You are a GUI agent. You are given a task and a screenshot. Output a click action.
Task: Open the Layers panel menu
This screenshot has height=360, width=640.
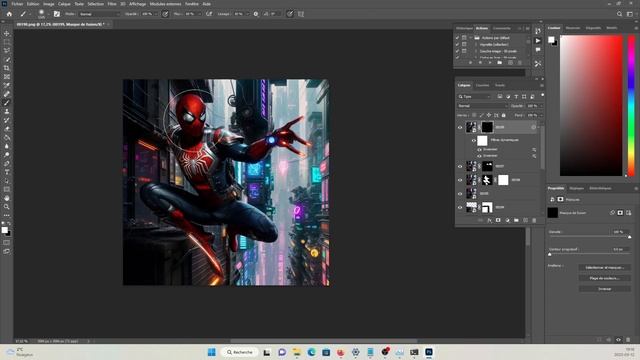coord(542,85)
